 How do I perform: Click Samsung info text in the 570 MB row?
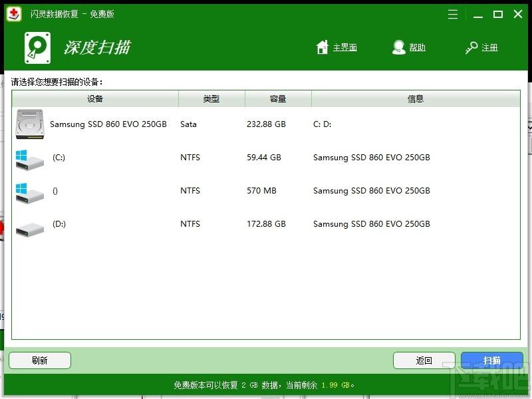click(x=372, y=191)
